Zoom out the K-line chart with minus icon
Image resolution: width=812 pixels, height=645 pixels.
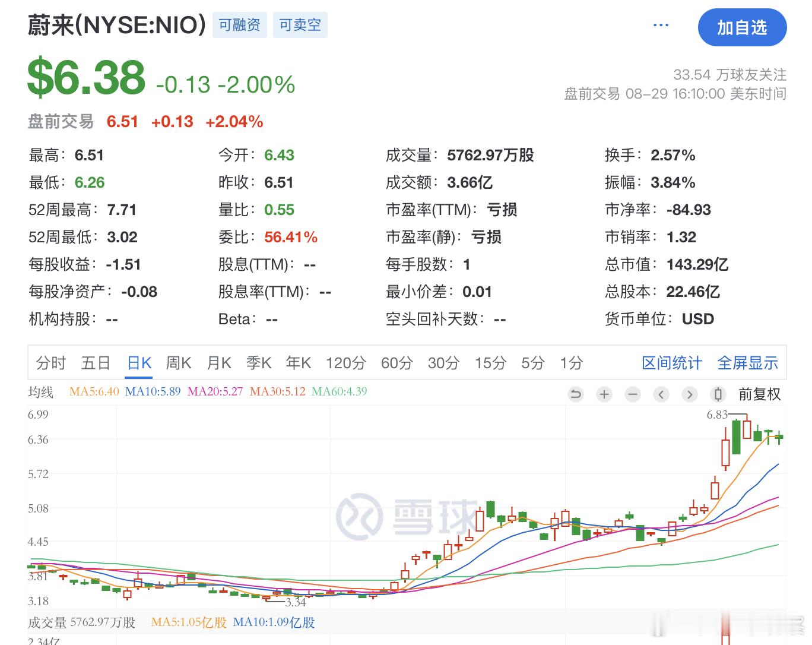[633, 394]
